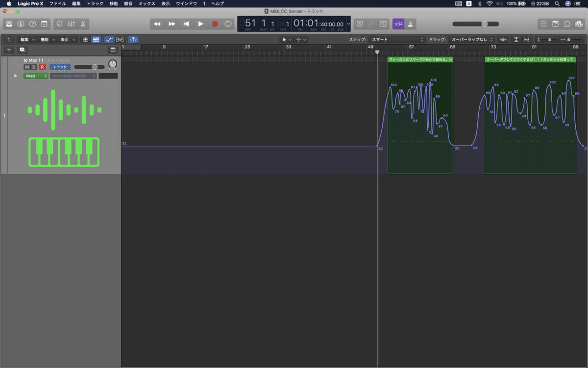Click the duplicate track button
Image resolution: width=588 pixels, height=368 pixels.
(22, 50)
